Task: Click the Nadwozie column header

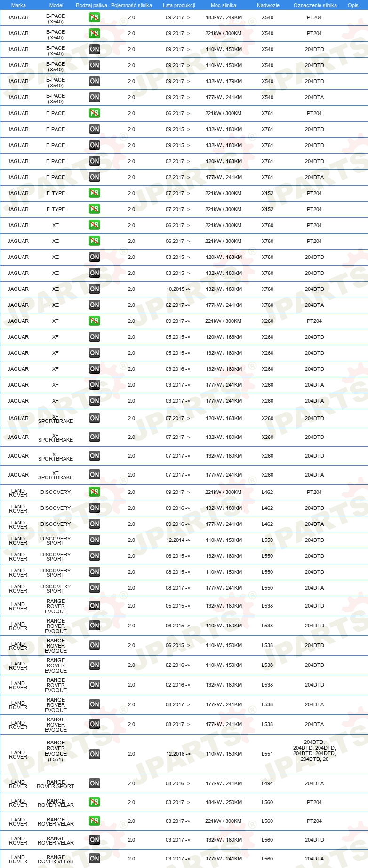Action: (x=268, y=5)
